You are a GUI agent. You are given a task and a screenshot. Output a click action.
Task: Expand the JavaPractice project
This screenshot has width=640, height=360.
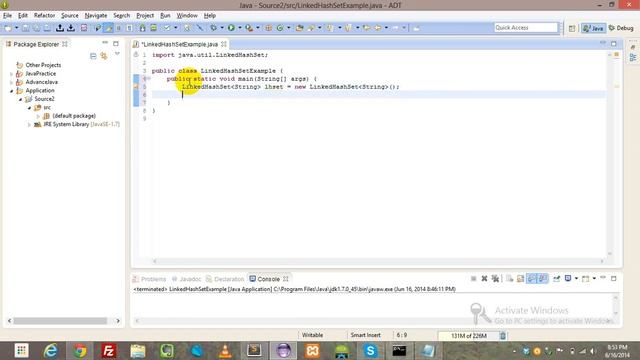[x=11, y=74]
